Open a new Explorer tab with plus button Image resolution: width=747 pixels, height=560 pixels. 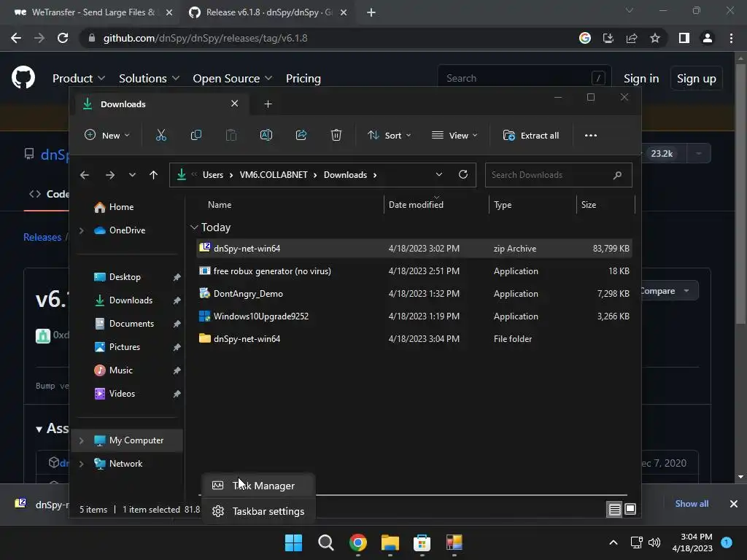[x=268, y=104]
